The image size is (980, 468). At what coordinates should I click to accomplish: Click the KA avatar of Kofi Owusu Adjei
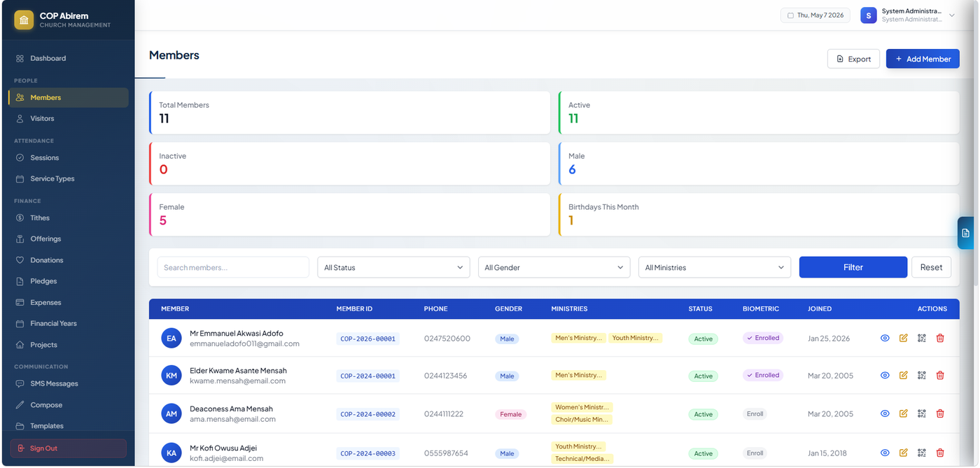171,453
